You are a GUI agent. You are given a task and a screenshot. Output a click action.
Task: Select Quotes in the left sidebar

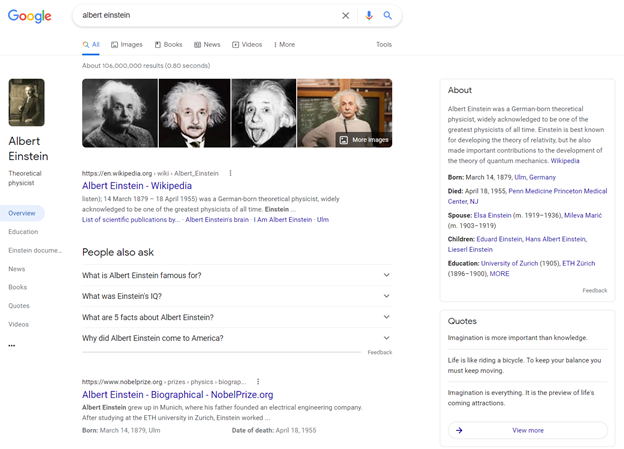tap(19, 306)
